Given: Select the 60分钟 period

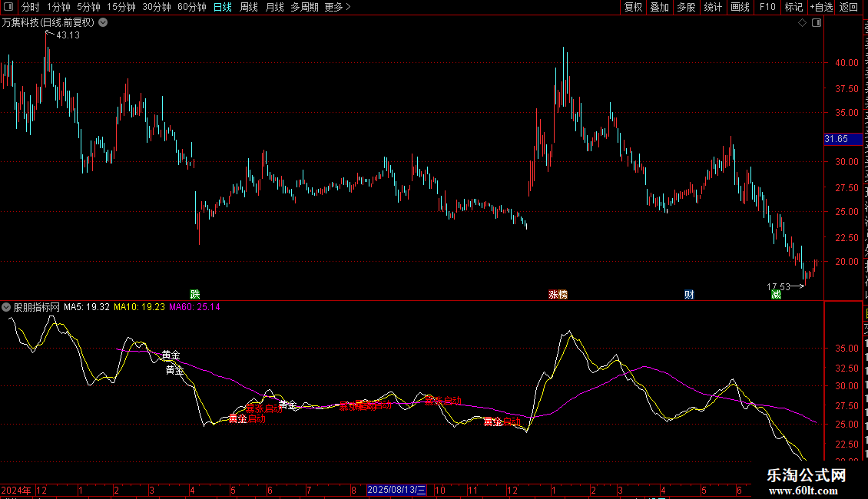Looking at the screenshot, I should [x=192, y=7].
